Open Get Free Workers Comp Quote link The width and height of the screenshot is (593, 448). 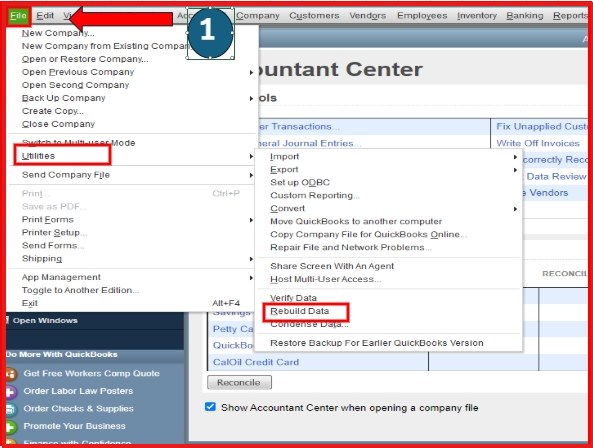pos(92,374)
